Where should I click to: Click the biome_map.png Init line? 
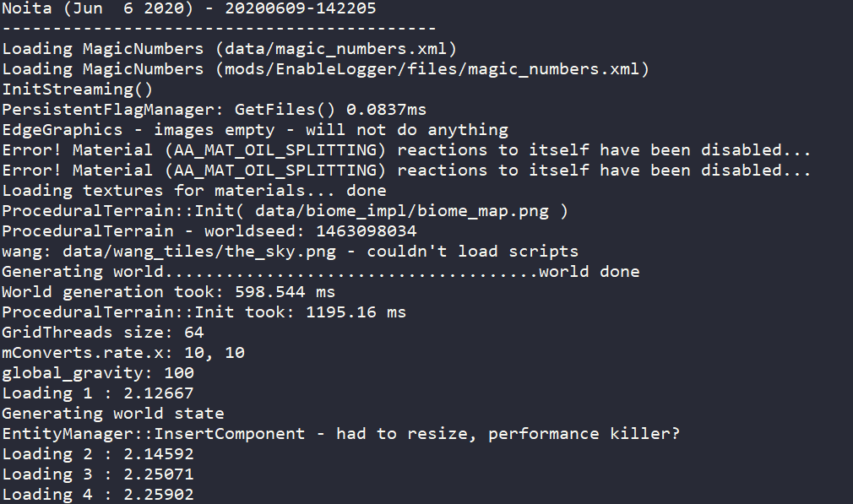(285, 211)
